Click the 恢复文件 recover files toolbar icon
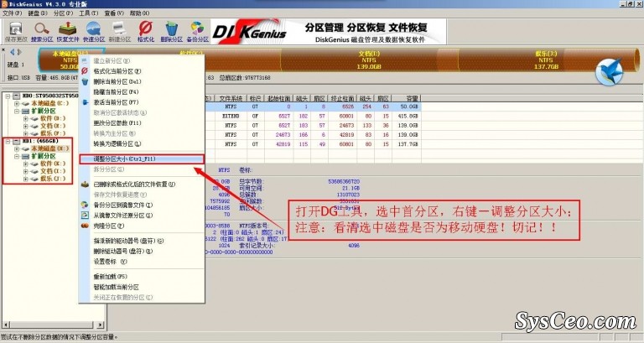644x343 pixels. point(68,32)
